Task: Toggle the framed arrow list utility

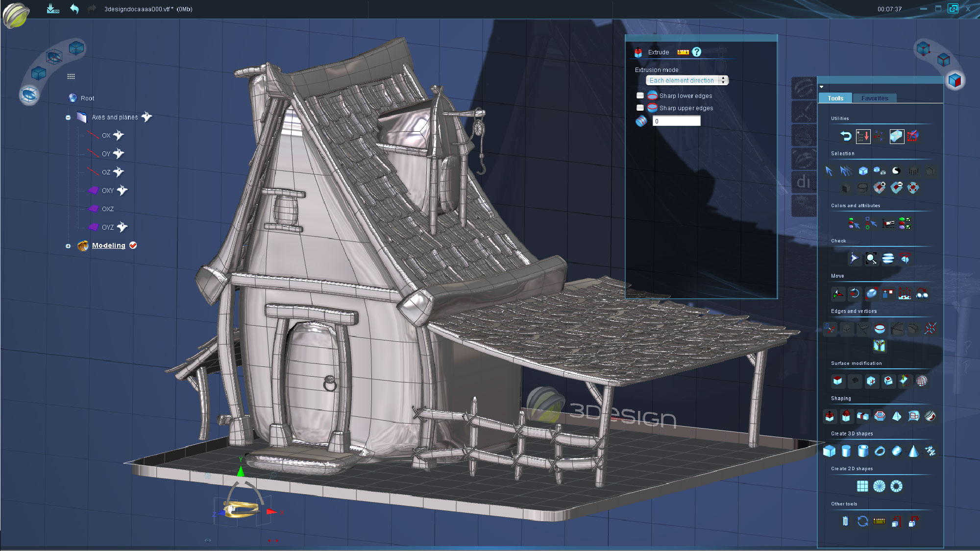Action: pos(863,136)
